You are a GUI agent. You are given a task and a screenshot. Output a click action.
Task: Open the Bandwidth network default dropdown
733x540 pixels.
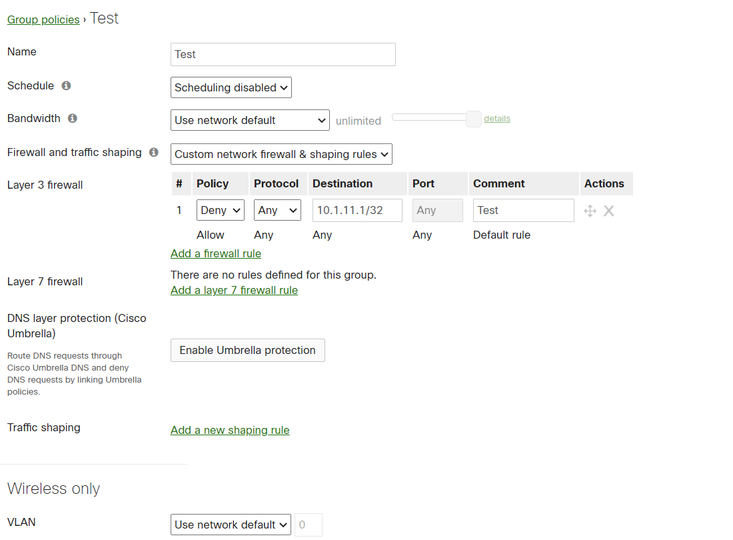pyautogui.click(x=250, y=120)
